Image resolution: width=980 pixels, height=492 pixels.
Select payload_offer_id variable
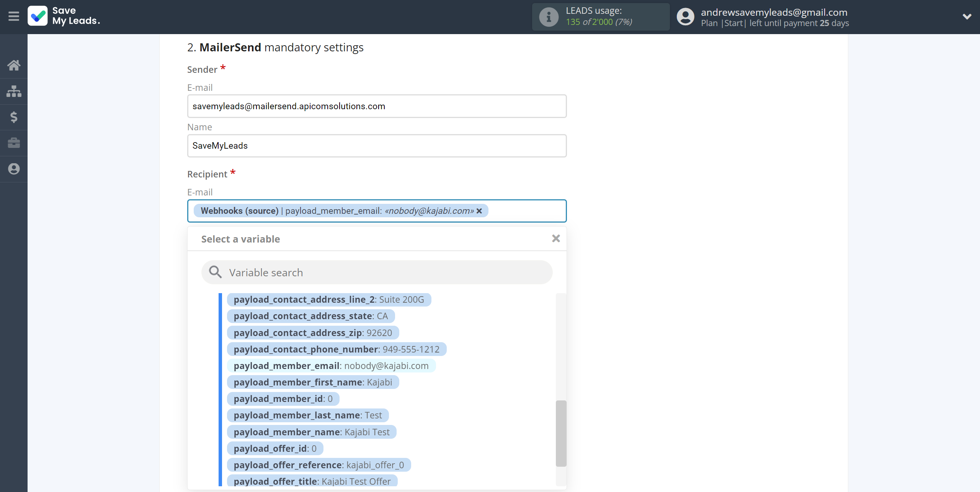(x=275, y=449)
